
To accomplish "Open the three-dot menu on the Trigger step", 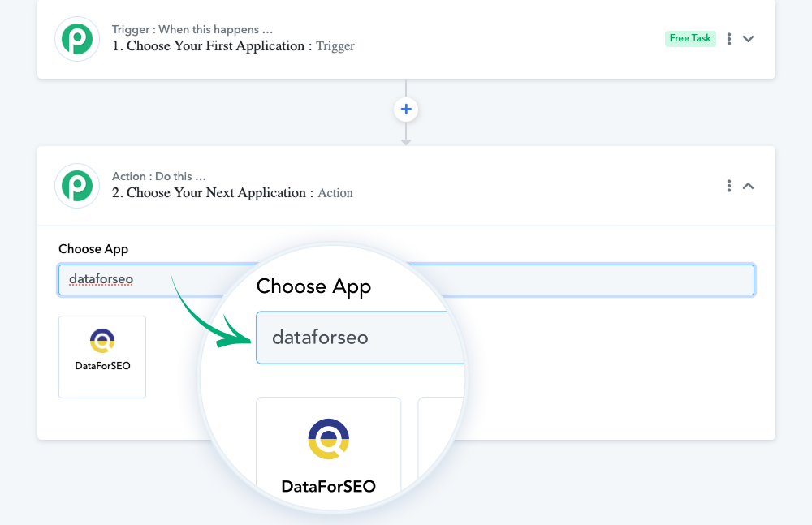I will tap(728, 39).
